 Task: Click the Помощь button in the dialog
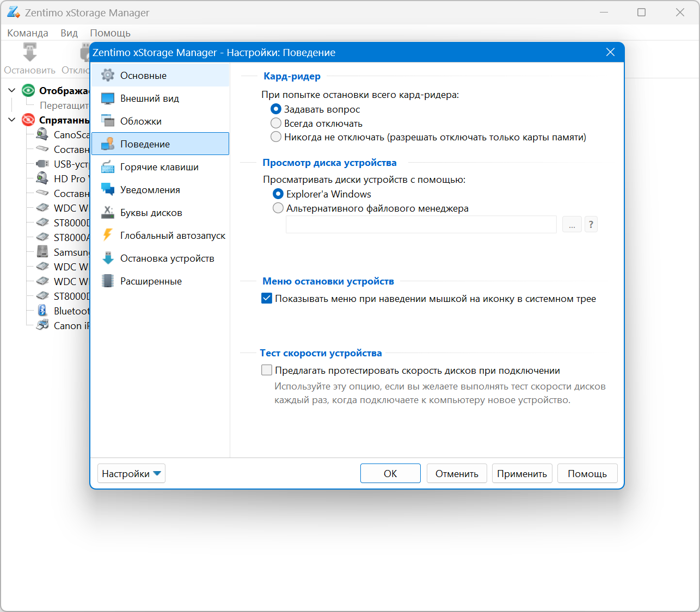click(x=587, y=473)
